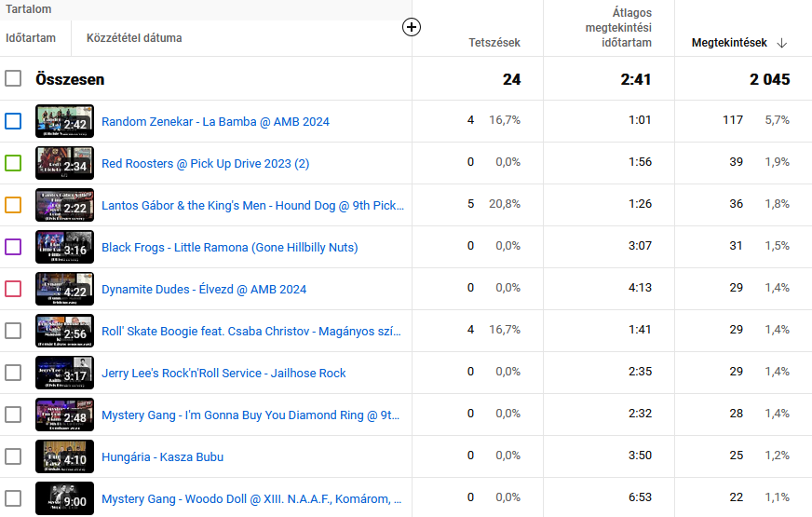Toggle green checkbox for Red Roosters video
The width and height of the screenshot is (812, 517).
point(13,163)
